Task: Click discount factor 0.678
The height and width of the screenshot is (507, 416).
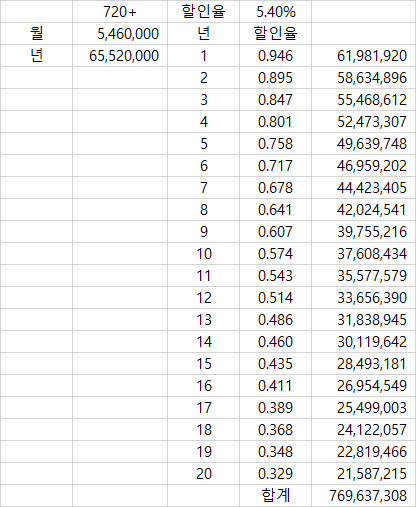Action: [275, 188]
